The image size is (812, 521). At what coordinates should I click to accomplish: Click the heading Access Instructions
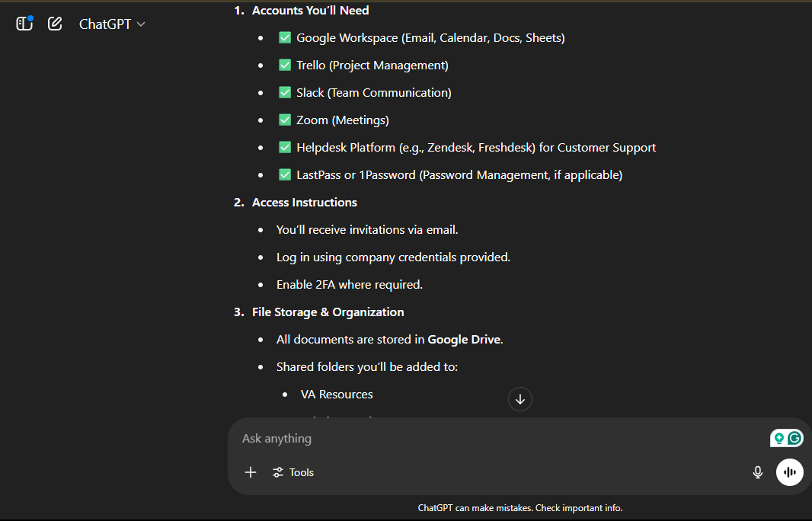pyautogui.click(x=305, y=203)
